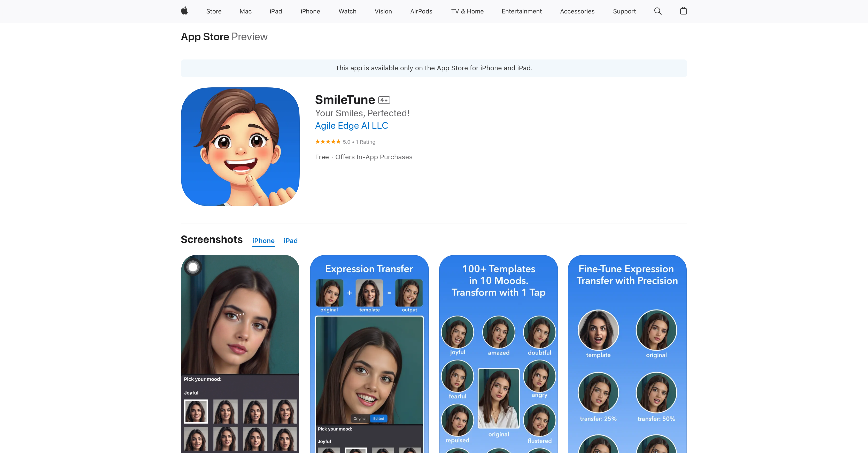The height and width of the screenshot is (453, 868).
Task: Click the Apple logo
Action: (184, 11)
